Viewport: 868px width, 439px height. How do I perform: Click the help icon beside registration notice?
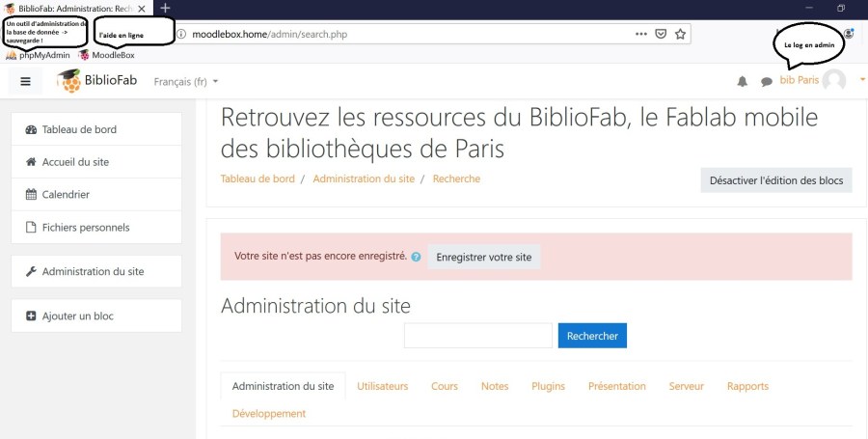[x=416, y=258]
